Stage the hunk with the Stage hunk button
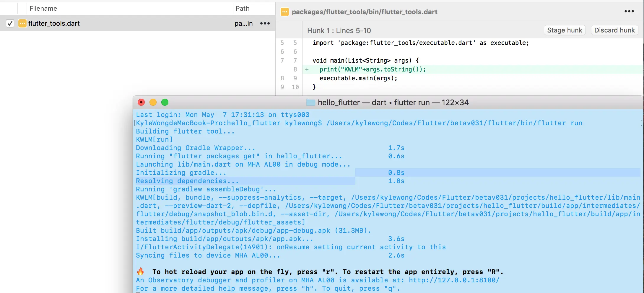 [564, 30]
